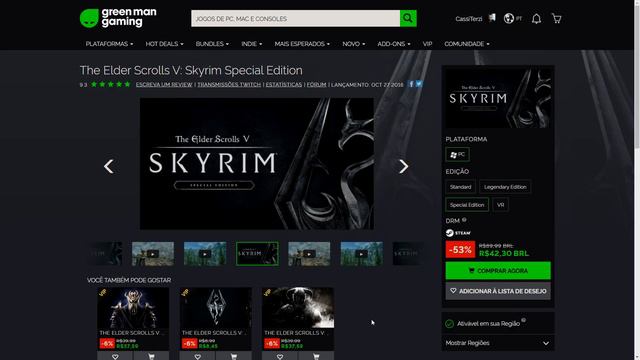Go to previous carousel image arrow
640x360 pixels.
pos(109,166)
